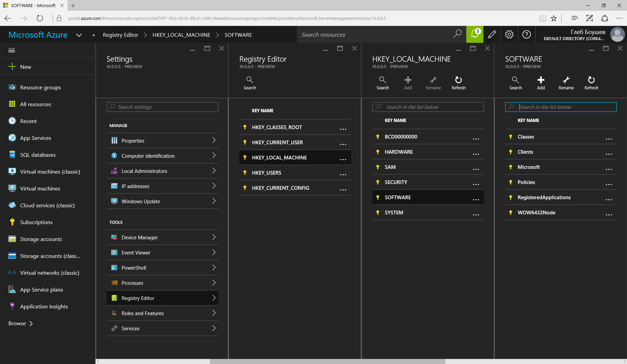Viewport: 627px width, 364px height.
Task: Click the user avatar picture
Action: pyautogui.click(x=618, y=34)
